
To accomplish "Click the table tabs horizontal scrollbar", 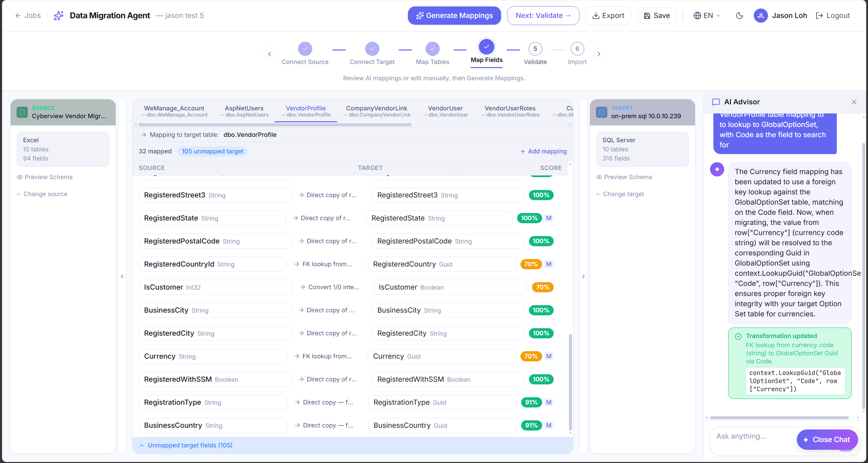I will click(275, 125).
